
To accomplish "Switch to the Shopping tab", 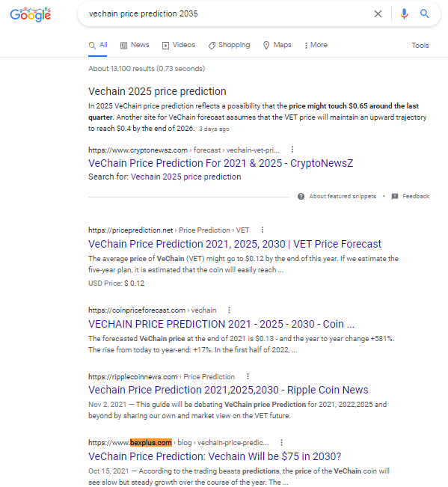I will (229, 45).
